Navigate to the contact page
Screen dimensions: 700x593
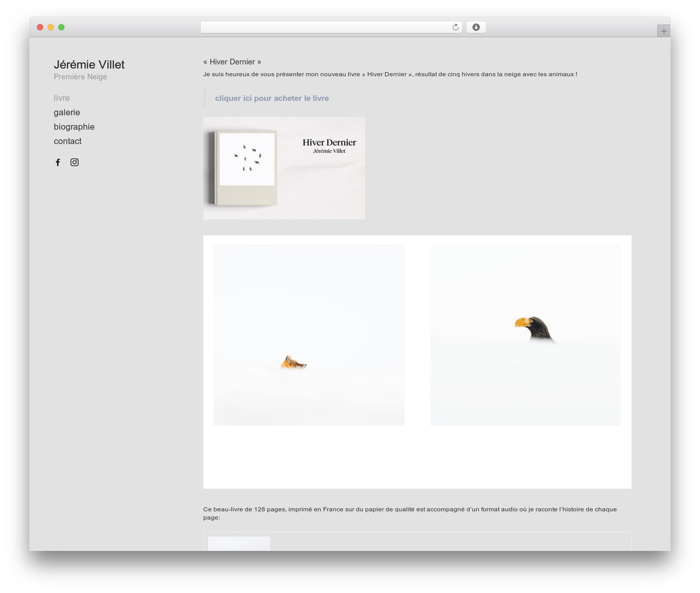pos(67,141)
